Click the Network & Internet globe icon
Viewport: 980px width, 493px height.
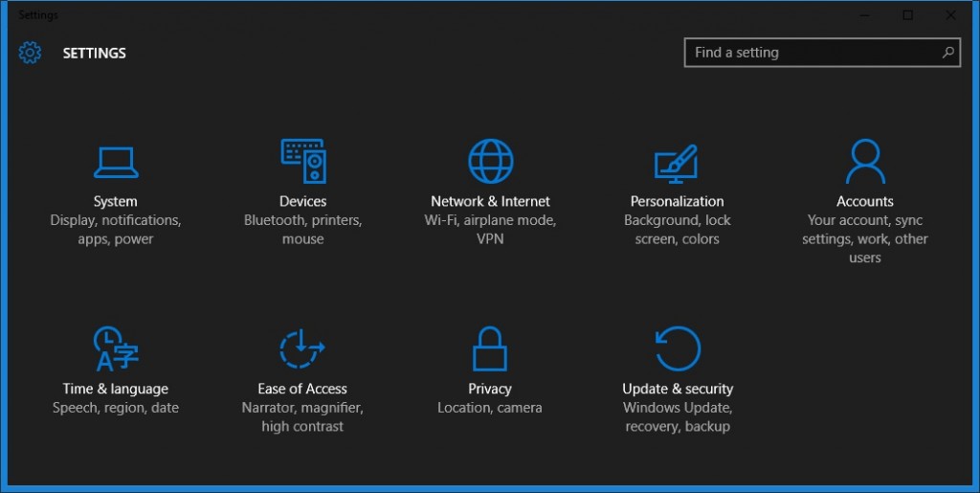point(491,161)
